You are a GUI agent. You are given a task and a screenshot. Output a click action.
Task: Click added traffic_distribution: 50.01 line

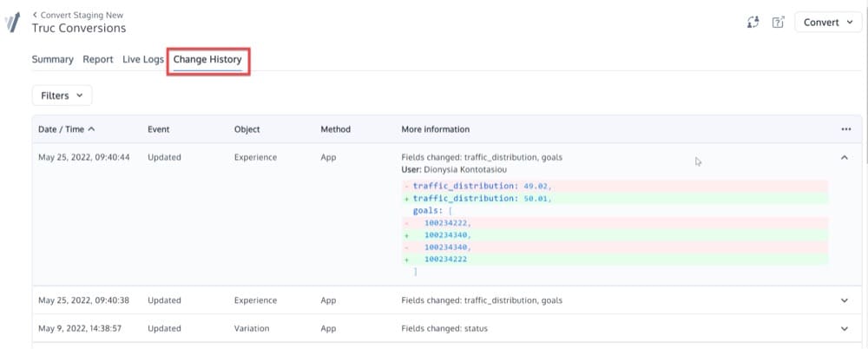click(615, 198)
